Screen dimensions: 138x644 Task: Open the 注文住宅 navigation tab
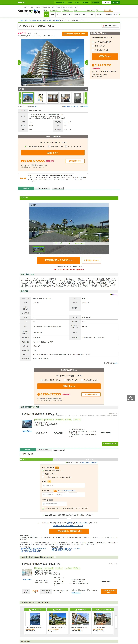77,14
